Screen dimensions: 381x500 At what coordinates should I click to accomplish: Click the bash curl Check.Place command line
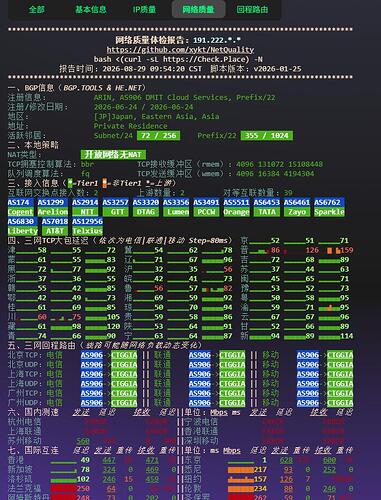[178, 59]
